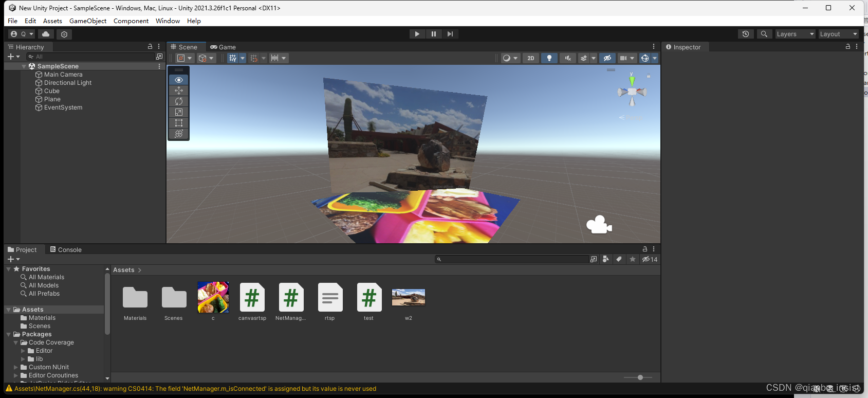The image size is (868, 398).
Task: Select the Scale tool in Scene toolbar
Action: pyautogui.click(x=179, y=112)
